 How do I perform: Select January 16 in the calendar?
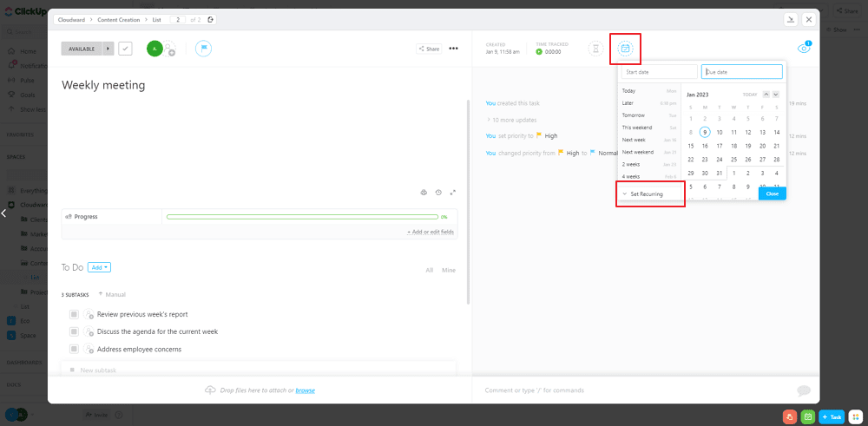[705, 146]
